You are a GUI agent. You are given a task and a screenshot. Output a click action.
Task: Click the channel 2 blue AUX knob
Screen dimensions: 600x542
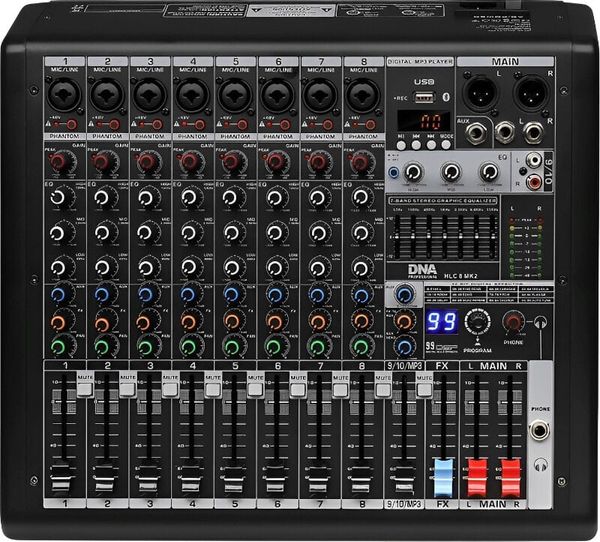point(105,295)
